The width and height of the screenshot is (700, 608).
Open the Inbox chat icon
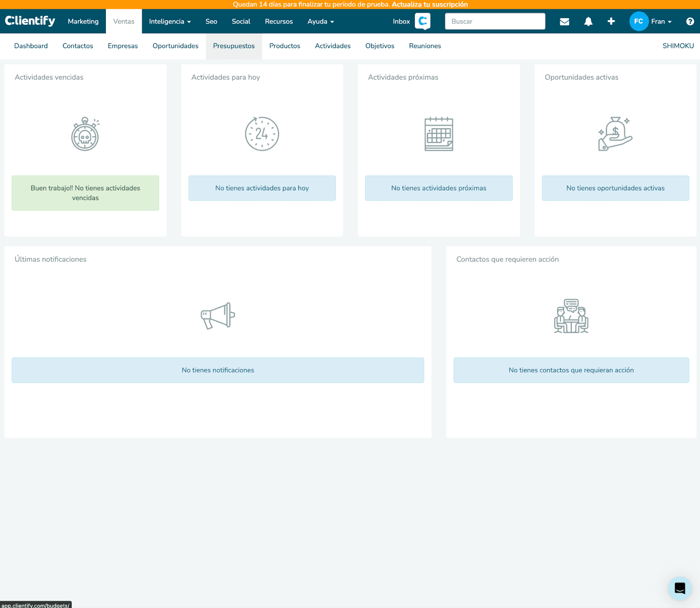click(423, 21)
